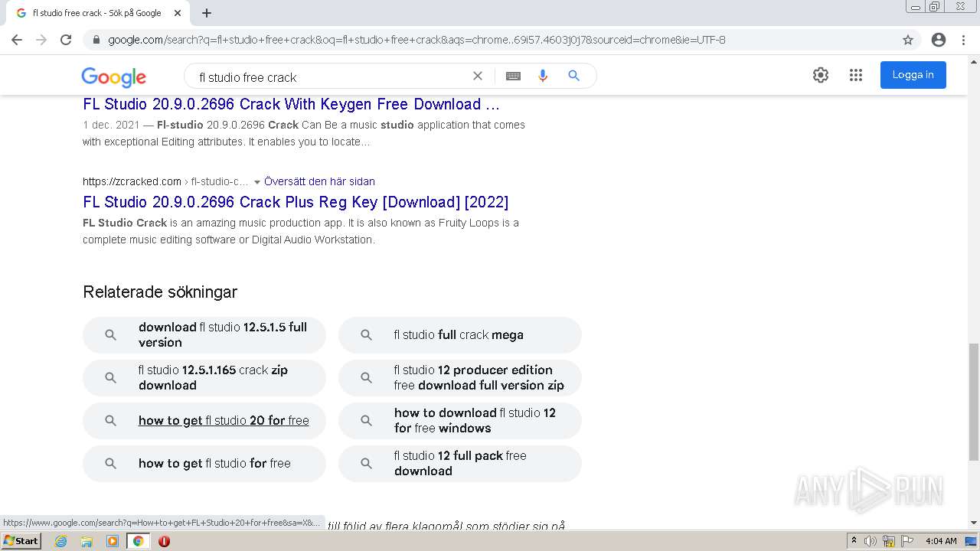The width and height of the screenshot is (980, 551).
Task: Submit search with the magnifier icon
Action: pyautogui.click(x=573, y=76)
